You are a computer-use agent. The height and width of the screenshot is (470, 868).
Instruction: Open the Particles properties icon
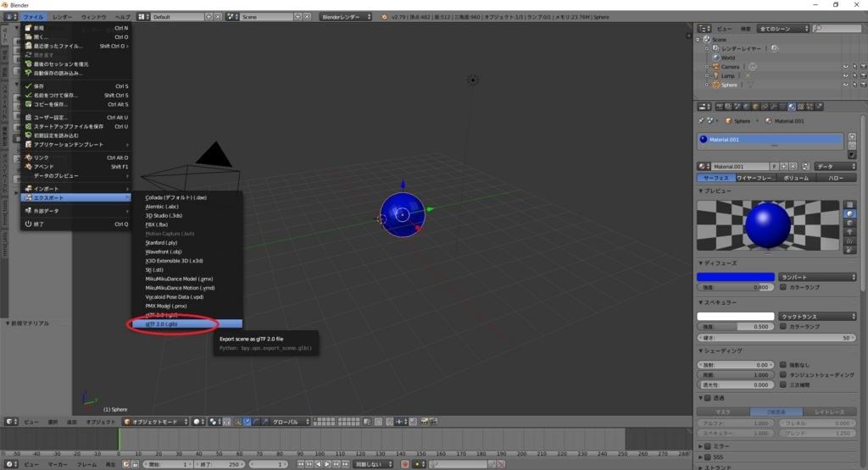click(810, 107)
